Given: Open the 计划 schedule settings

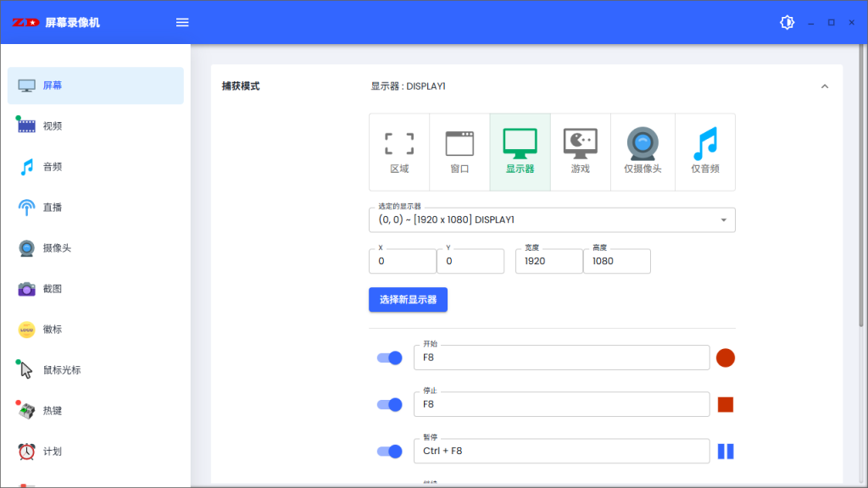Looking at the screenshot, I should pyautogui.click(x=56, y=451).
